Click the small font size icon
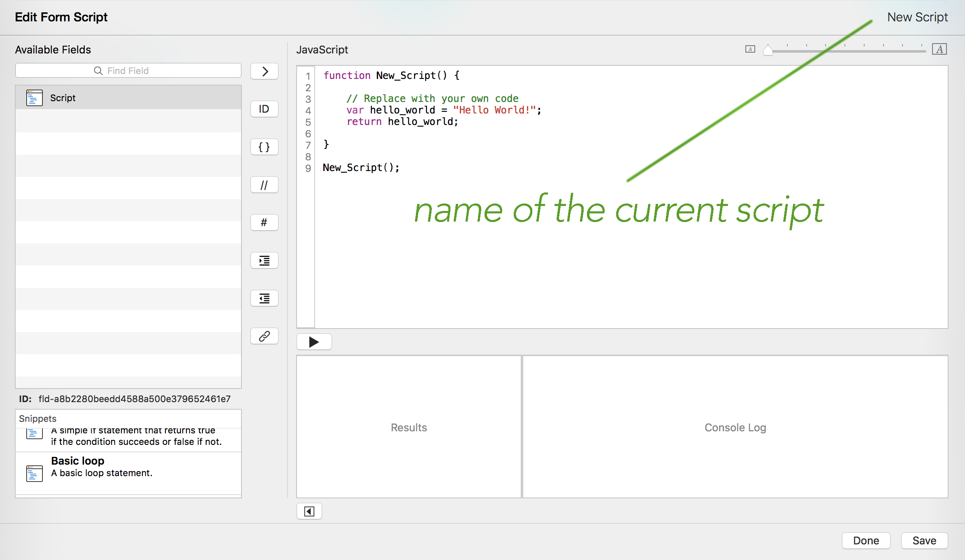Image resolution: width=965 pixels, height=560 pixels. point(750,49)
